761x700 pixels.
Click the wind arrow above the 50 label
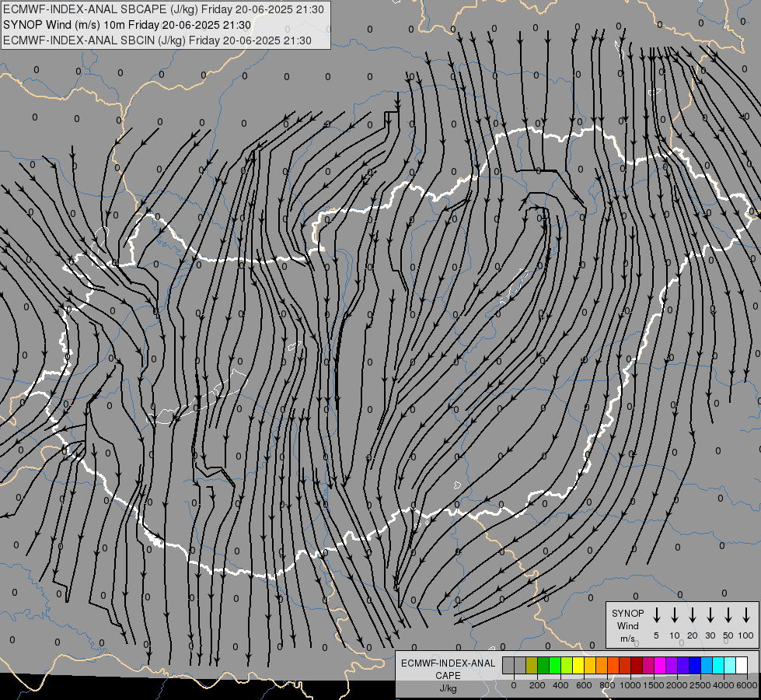[728, 615]
